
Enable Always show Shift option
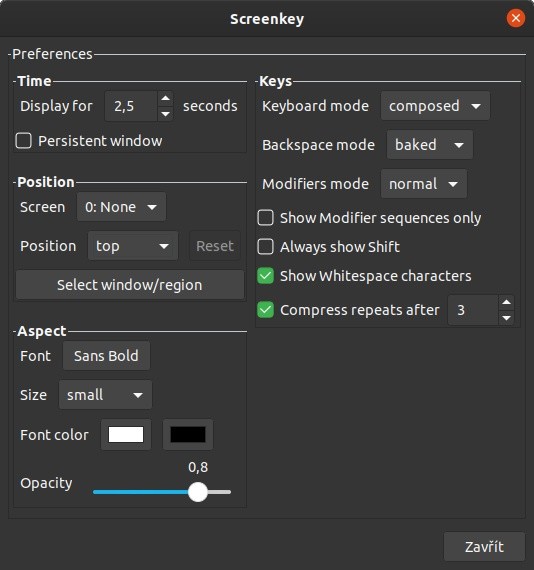pos(265,247)
